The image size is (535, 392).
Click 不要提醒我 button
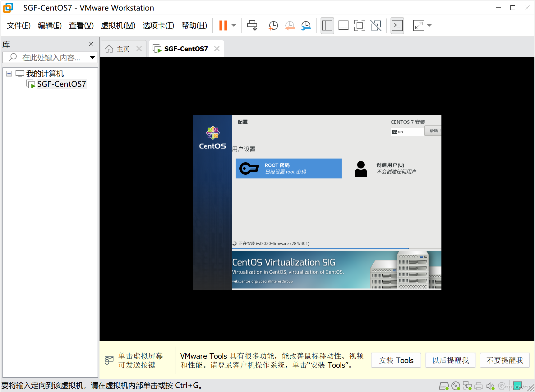(505, 360)
